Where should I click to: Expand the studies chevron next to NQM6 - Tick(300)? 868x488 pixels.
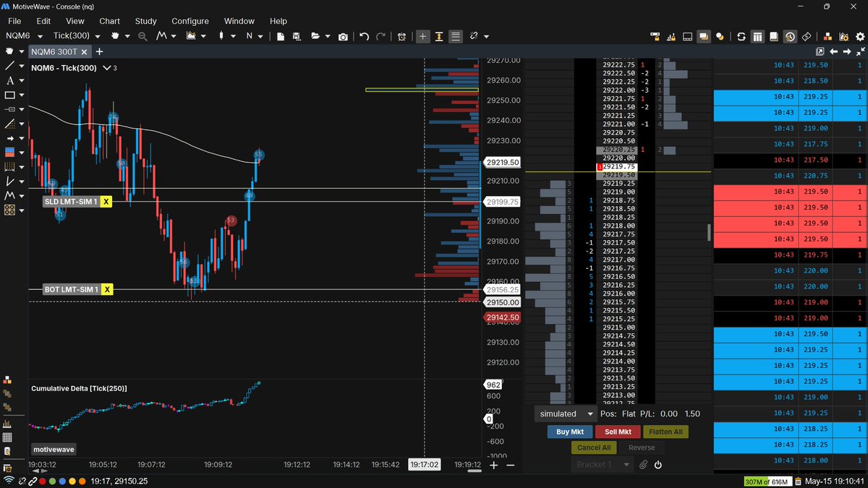(x=107, y=67)
